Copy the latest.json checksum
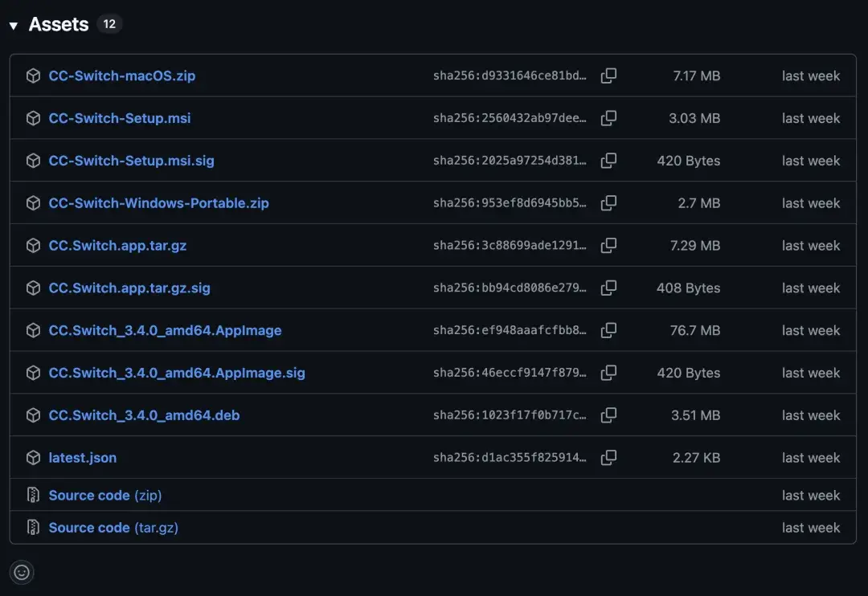 click(x=609, y=458)
